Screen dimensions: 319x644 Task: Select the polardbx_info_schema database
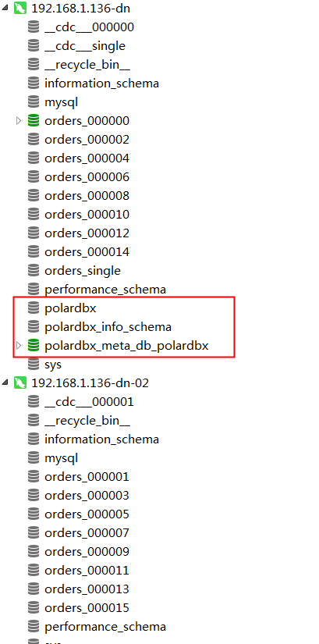(108, 327)
